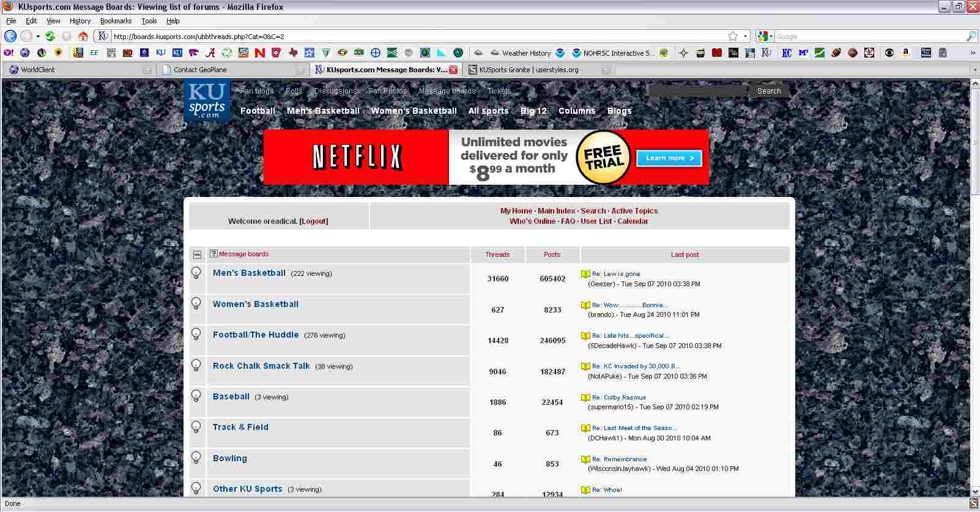Screen dimensions: 980x512
Task: Collapse the Message boards category
Action: coord(197,254)
